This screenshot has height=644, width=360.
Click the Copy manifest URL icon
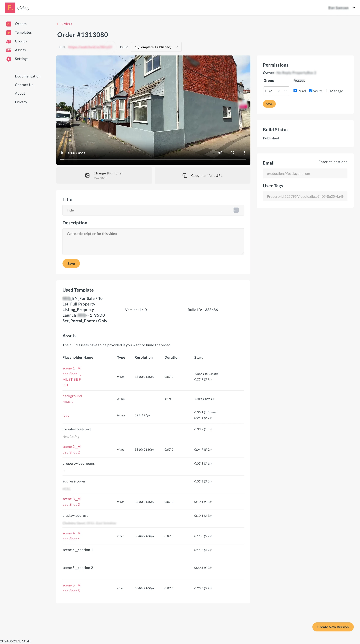click(x=185, y=175)
